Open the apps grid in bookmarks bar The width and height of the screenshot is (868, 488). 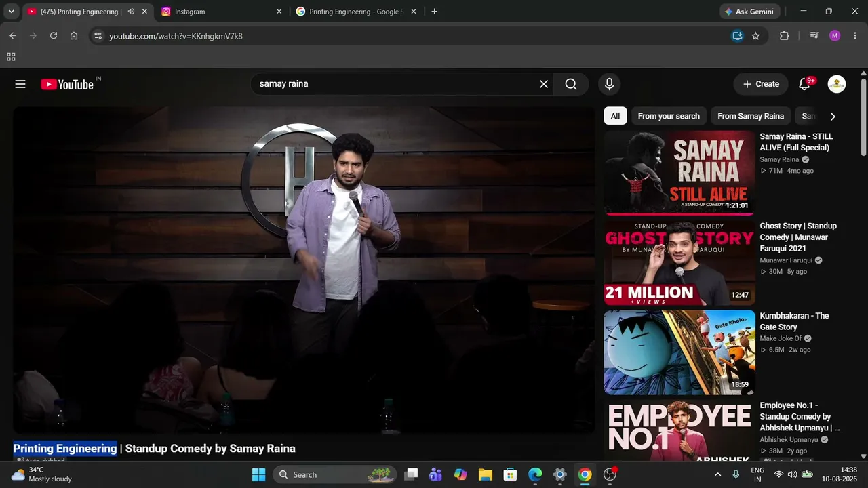11,57
